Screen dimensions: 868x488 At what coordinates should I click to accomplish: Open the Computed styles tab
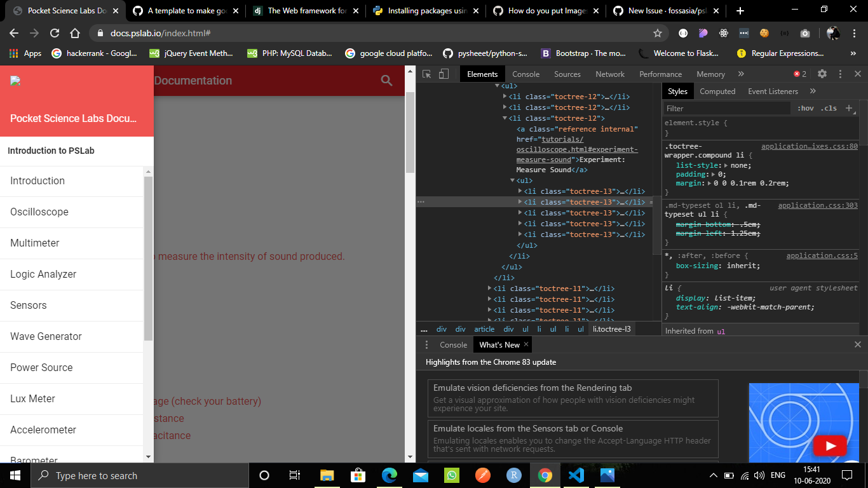click(717, 91)
